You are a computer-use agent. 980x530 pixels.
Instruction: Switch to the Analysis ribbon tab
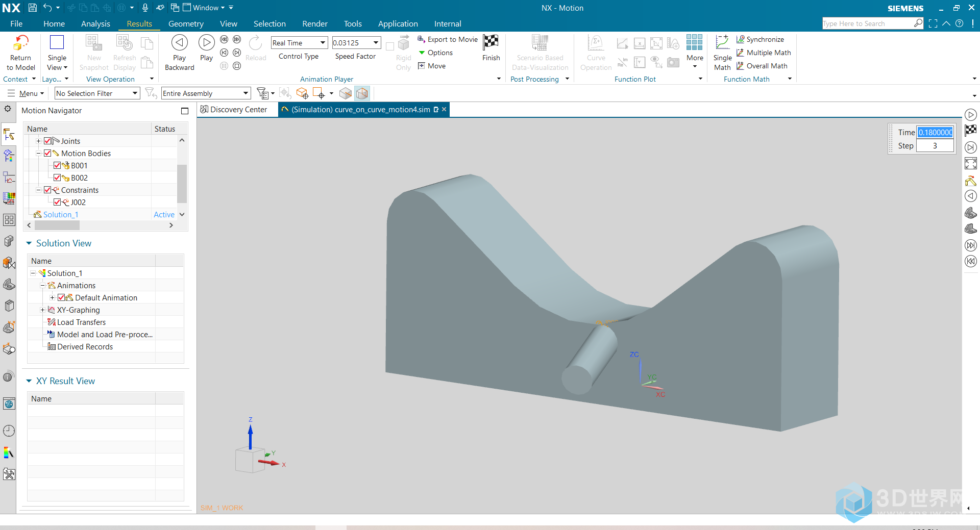(x=95, y=23)
